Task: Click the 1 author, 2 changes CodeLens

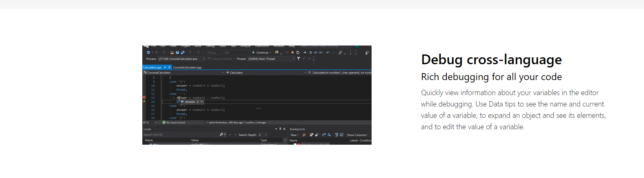Action: [256, 122]
